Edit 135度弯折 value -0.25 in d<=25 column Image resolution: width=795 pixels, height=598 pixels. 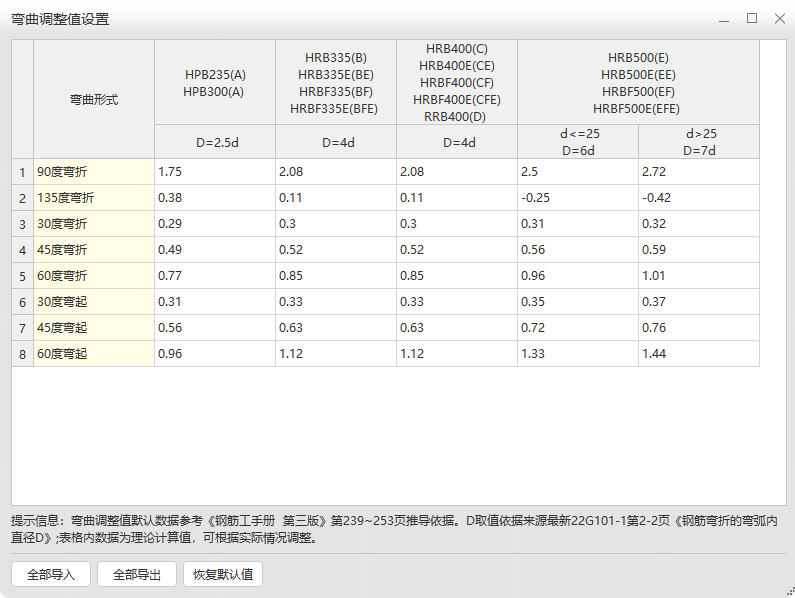pos(578,198)
